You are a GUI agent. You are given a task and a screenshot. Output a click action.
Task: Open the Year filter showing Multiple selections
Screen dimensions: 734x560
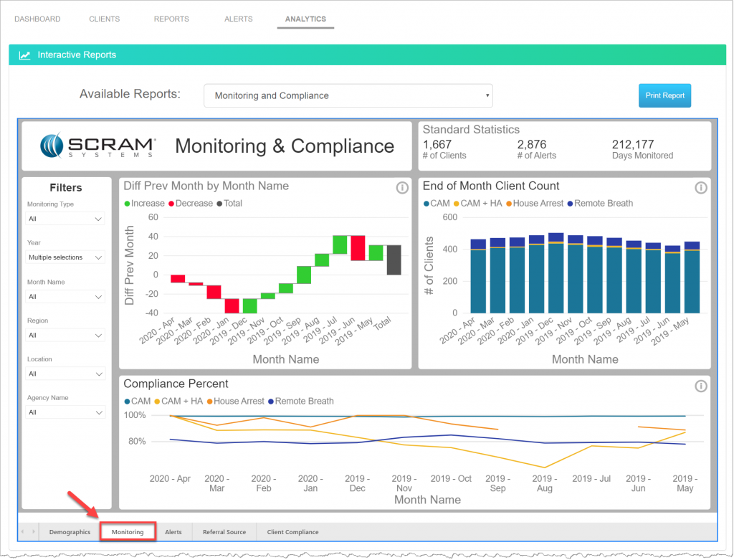point(65,257)
